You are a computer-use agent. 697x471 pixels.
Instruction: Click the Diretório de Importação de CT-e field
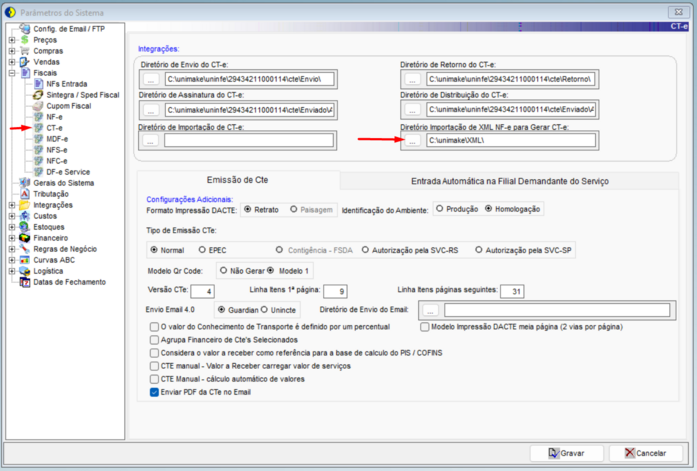click(x=249, y=141)
